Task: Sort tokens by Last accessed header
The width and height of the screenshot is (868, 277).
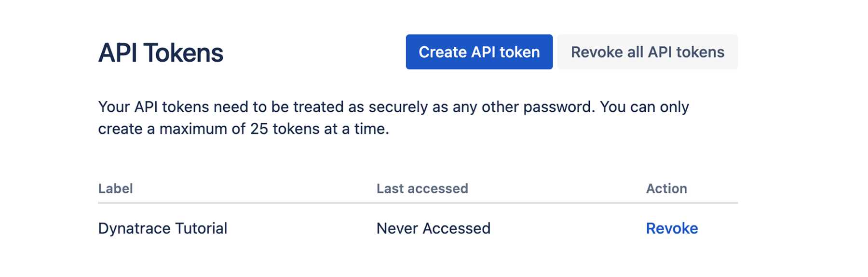Action: [x=422, y=188]
